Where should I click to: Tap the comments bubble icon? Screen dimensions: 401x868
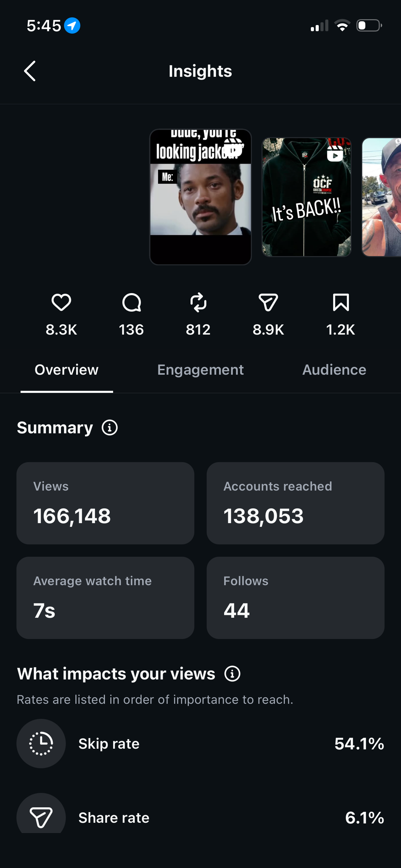point(132,302)
